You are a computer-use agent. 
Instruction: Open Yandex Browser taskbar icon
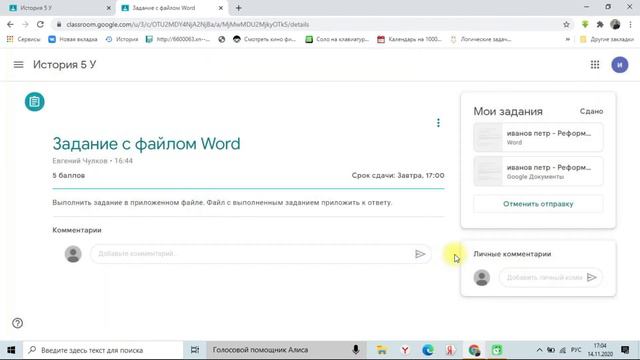click(405, 350)
